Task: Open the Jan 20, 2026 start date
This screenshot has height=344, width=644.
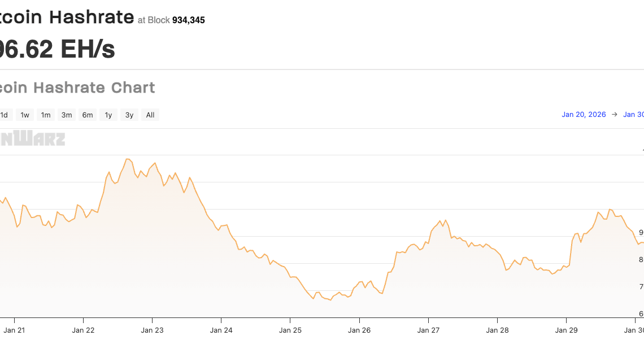Action: 584,115
